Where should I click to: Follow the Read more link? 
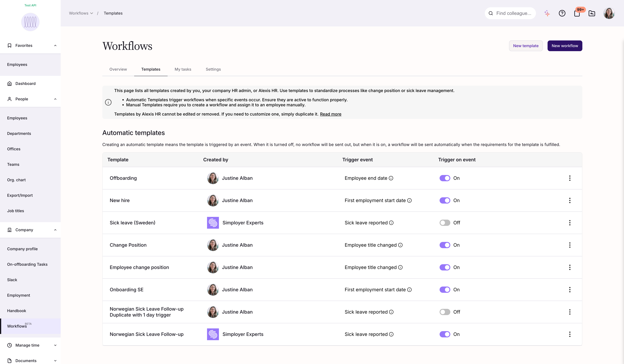click(x=331, y=114)
